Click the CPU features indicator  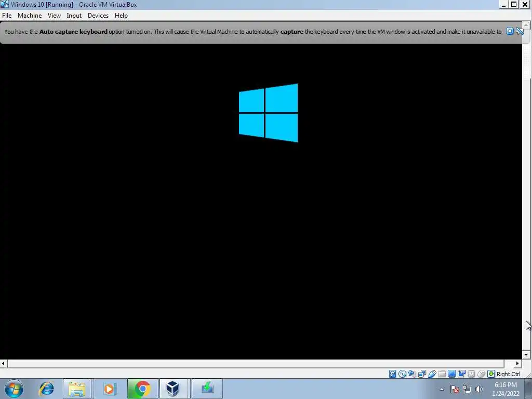471,374
